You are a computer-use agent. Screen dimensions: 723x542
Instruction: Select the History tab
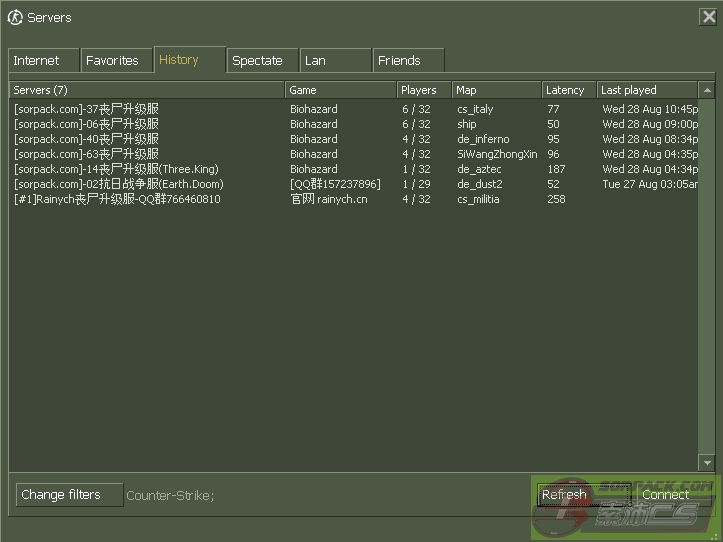[190, 60]
